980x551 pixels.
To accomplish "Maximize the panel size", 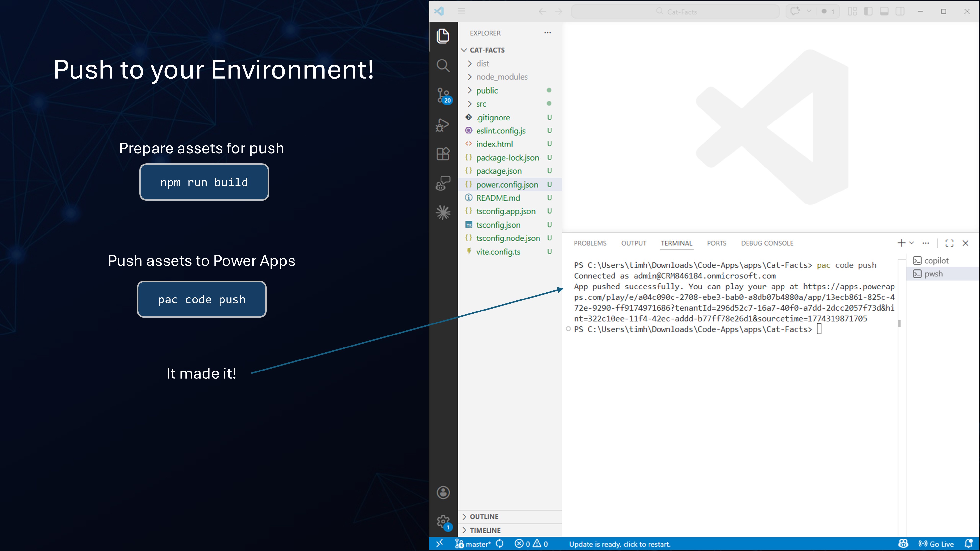I will click(x=950, y=243).
